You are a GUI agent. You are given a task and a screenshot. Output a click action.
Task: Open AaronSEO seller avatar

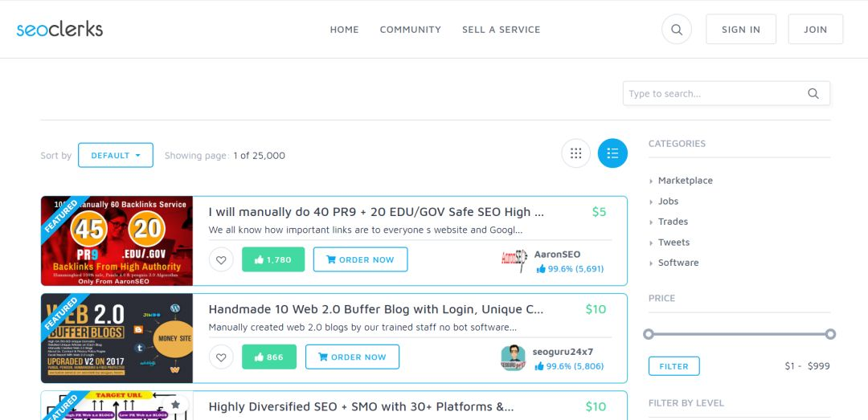point(514,261)
